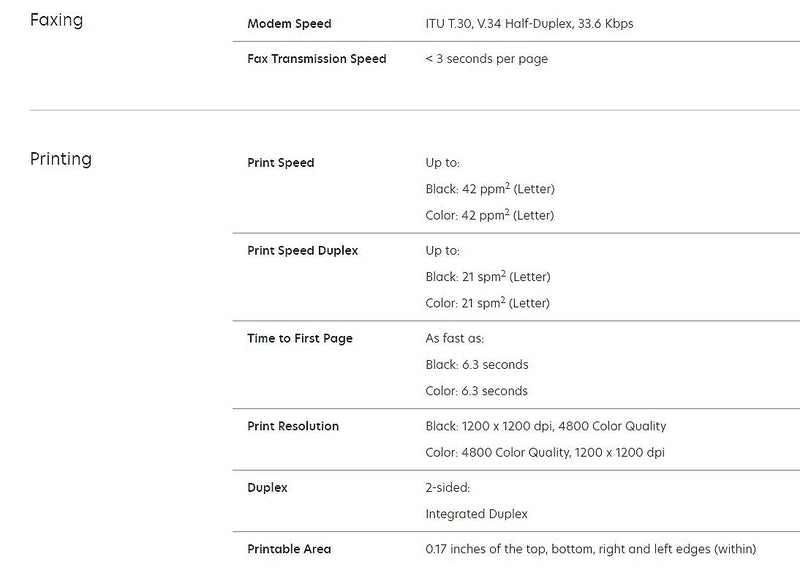Click the Printing section heading
The height and width of the screenshot is (573, 800).
61,159
